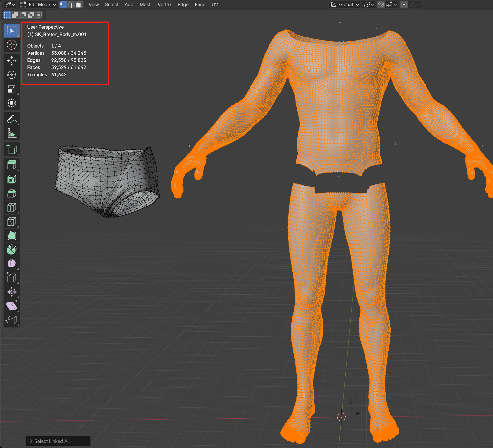Choose the Annotate pencil tool

[11, 119]
